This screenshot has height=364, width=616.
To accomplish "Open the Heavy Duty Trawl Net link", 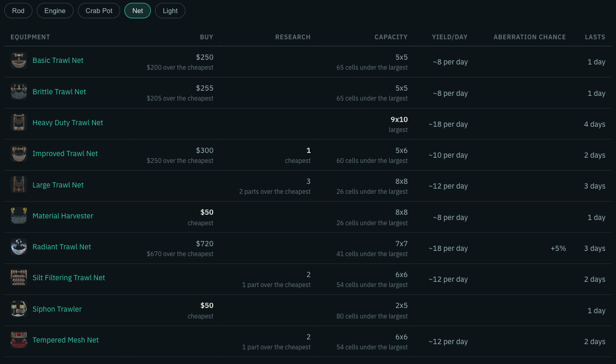I will (x=68, y=123).
